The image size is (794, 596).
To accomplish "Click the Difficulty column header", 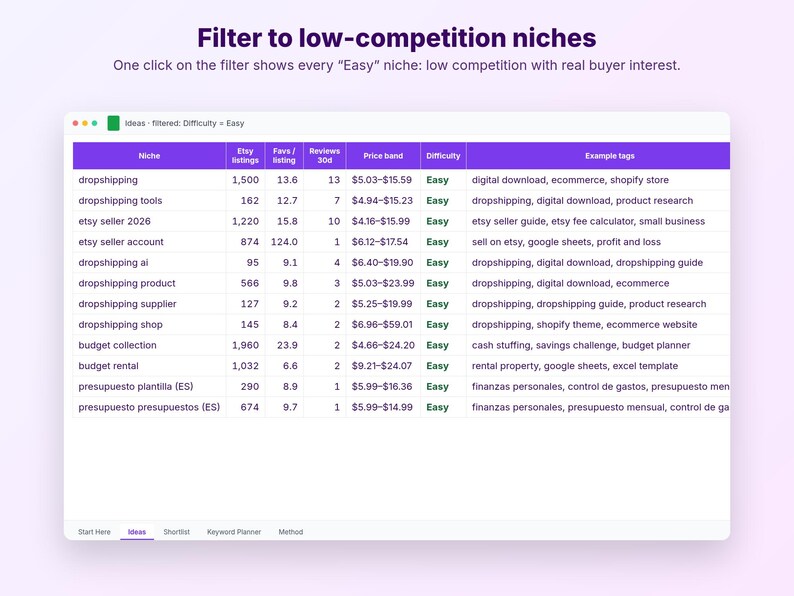I will 443,156.
